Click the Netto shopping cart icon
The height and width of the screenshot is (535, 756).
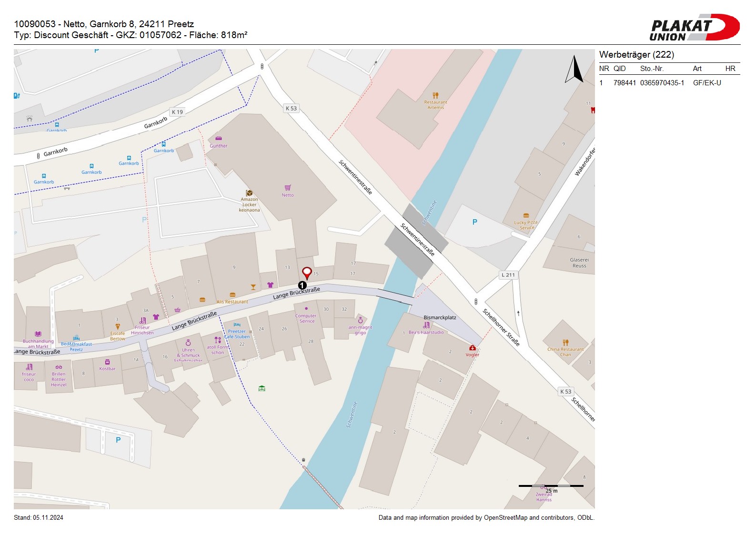coord(288,188)
